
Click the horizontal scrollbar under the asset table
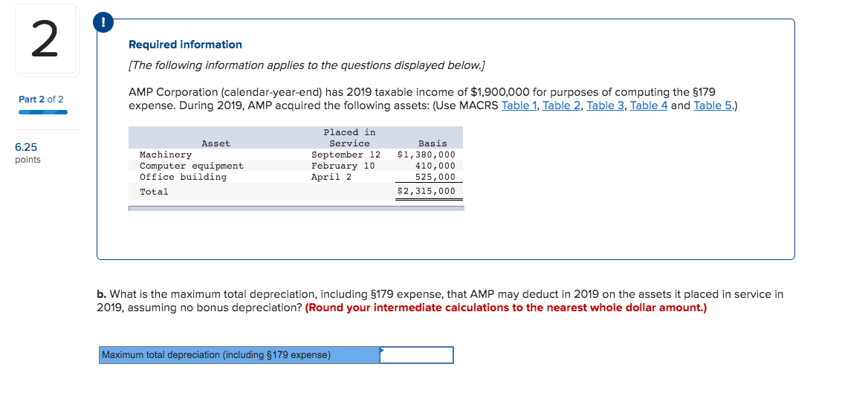pyautogui.click(x=297, y=209)
